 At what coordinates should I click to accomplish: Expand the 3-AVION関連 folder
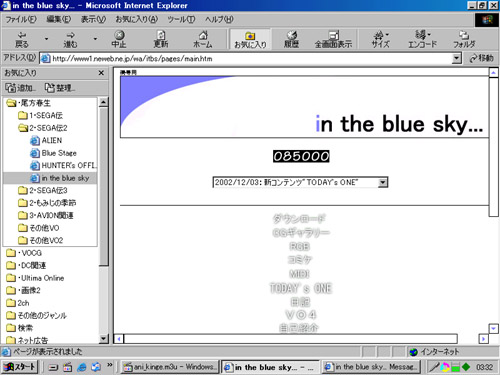(46, 215)
